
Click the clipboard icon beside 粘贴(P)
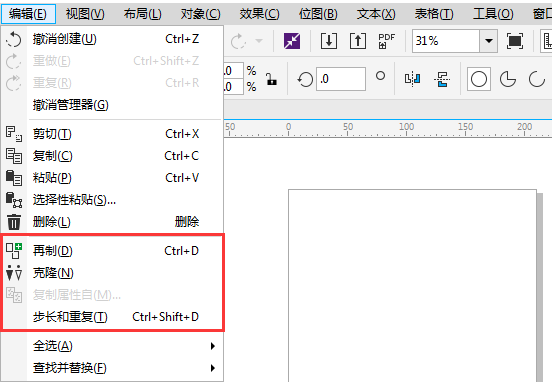coord(14,178)
